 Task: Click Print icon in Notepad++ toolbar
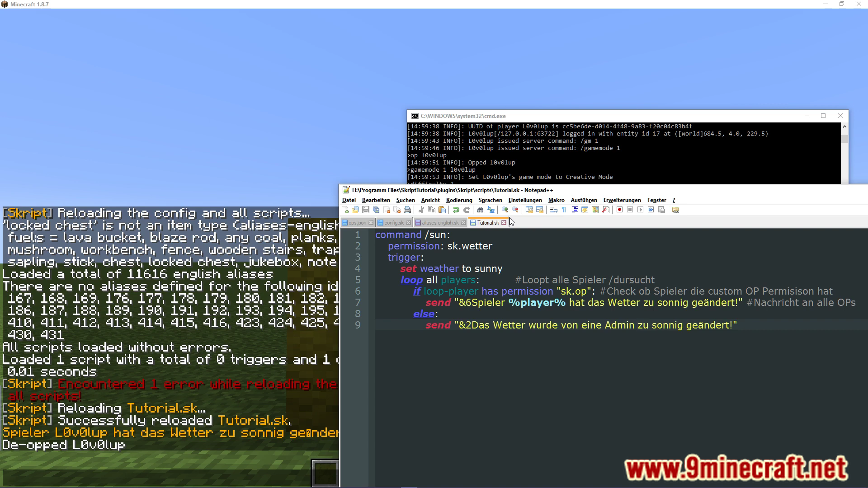[x=407, y=210]
